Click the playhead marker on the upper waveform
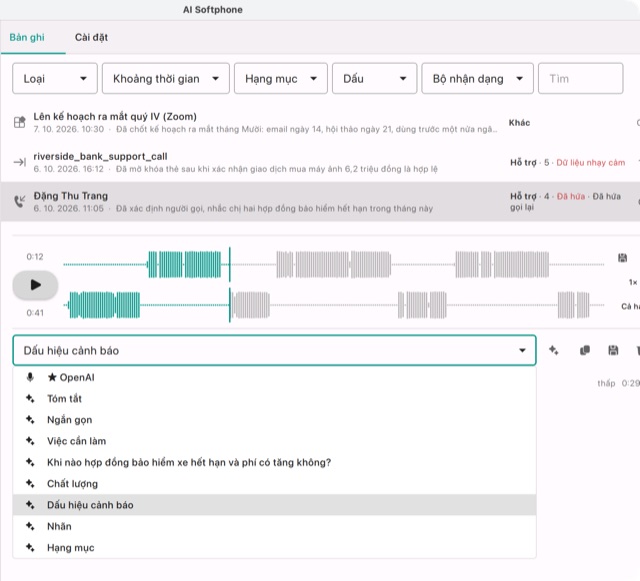 click(229, 264)
